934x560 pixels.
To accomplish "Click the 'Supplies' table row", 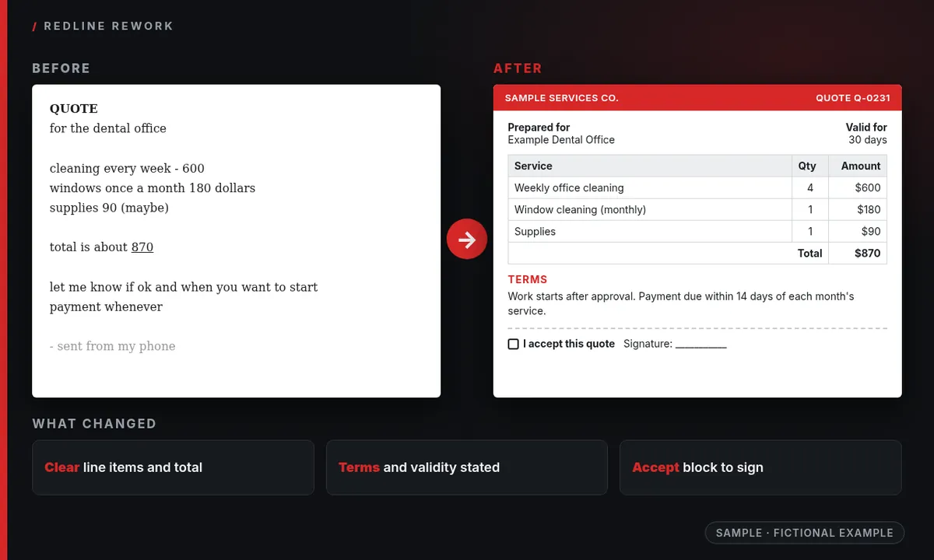I will pyautogui.click(x=697, y=231).
